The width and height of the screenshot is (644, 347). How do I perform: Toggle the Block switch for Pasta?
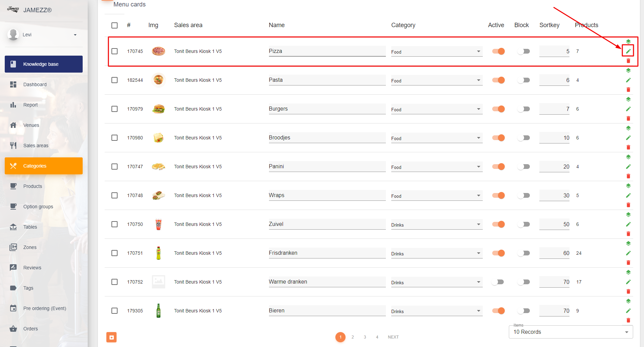[x=523, y=80]
